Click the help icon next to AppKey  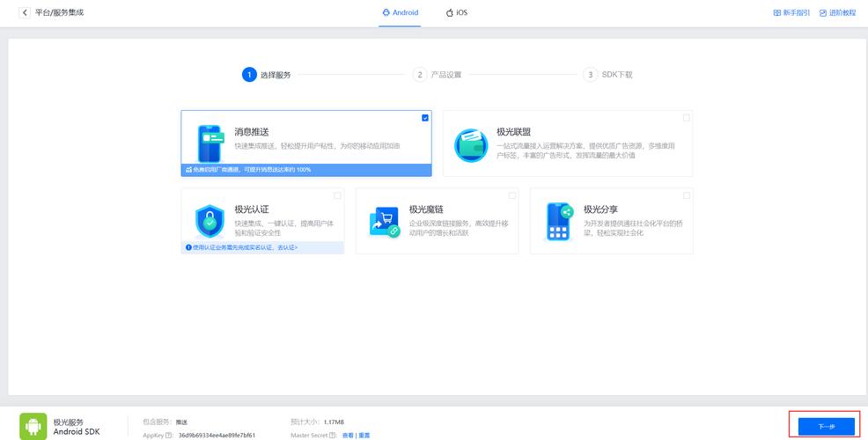coord(169,436)
